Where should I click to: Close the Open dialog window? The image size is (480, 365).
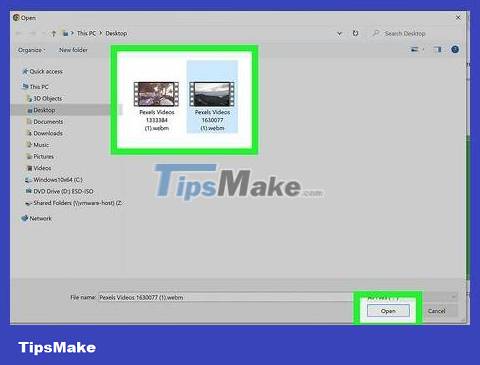[458, 17]
